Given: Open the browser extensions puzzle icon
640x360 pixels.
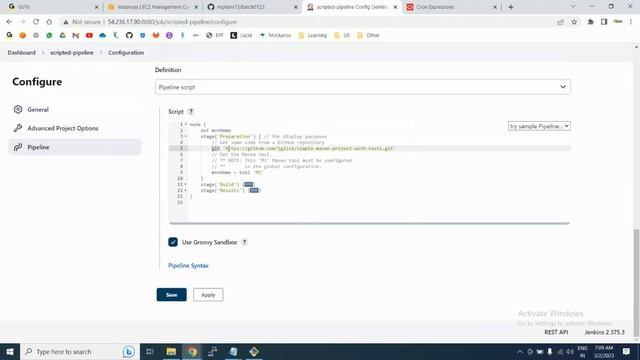Looking at the screenshot, I should (x=590, y=22).
